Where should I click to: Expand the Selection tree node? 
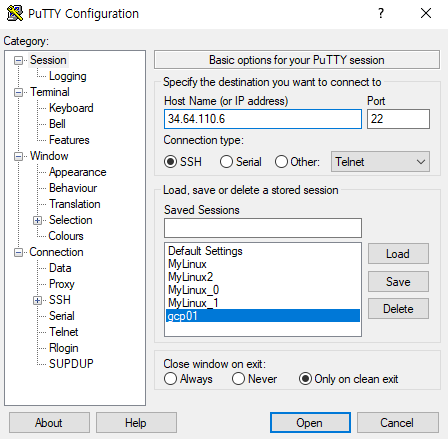tap(37, 220)
